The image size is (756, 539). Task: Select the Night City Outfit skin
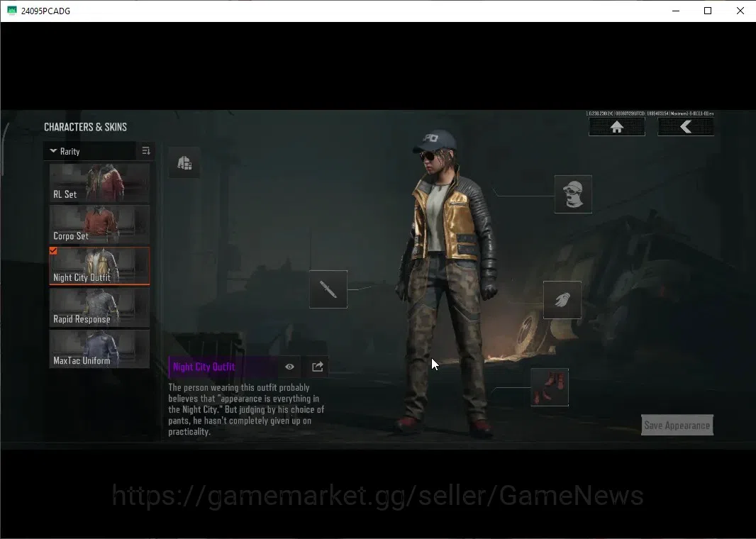point(99,266)
